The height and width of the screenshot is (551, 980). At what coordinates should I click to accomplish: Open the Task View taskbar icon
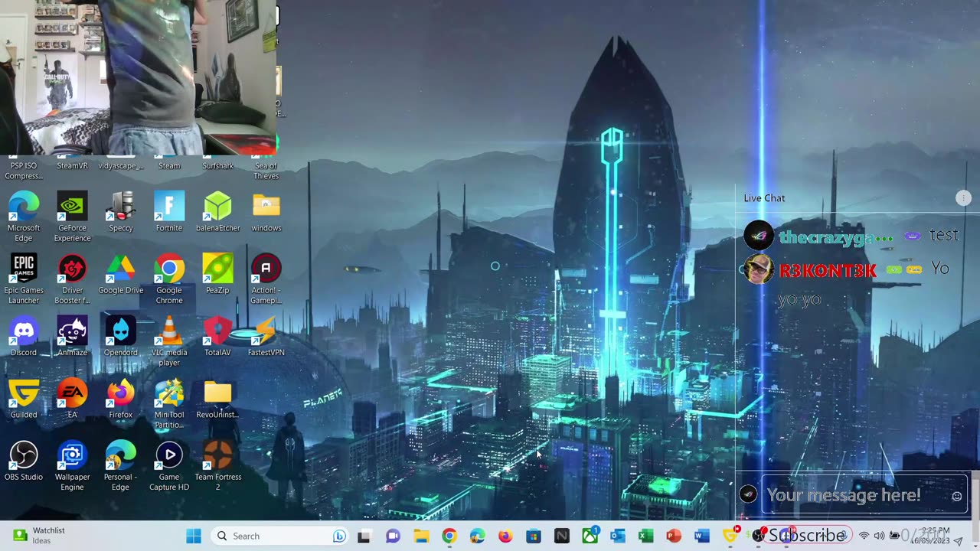(x=364, y=536)
